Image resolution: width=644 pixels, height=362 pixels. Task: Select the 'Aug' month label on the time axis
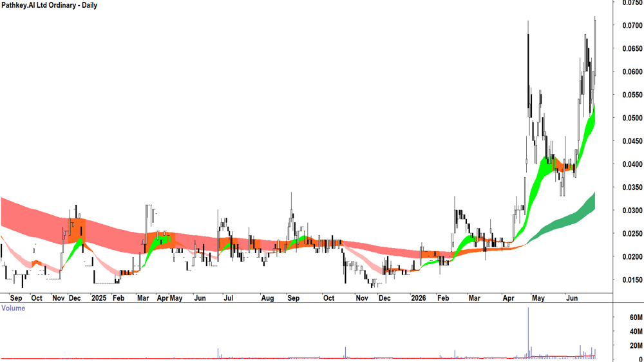(267, 298)
